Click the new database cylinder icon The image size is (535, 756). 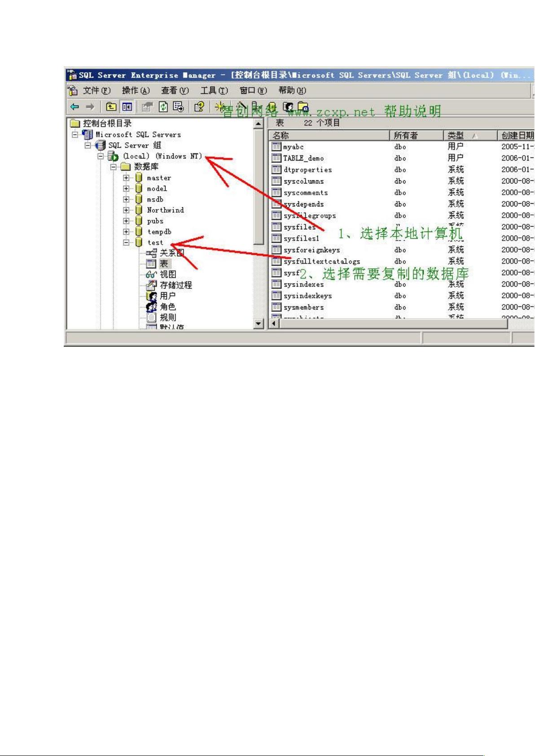coord(272,107)
